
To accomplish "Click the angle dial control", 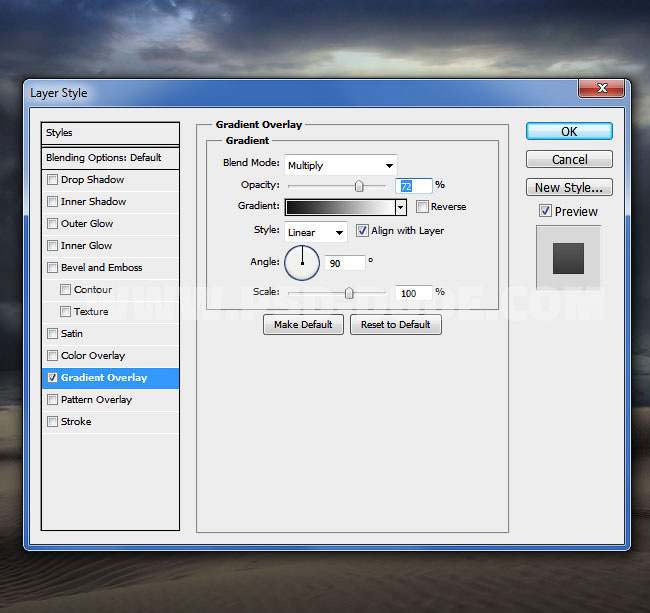I will [x=302, y=263].
